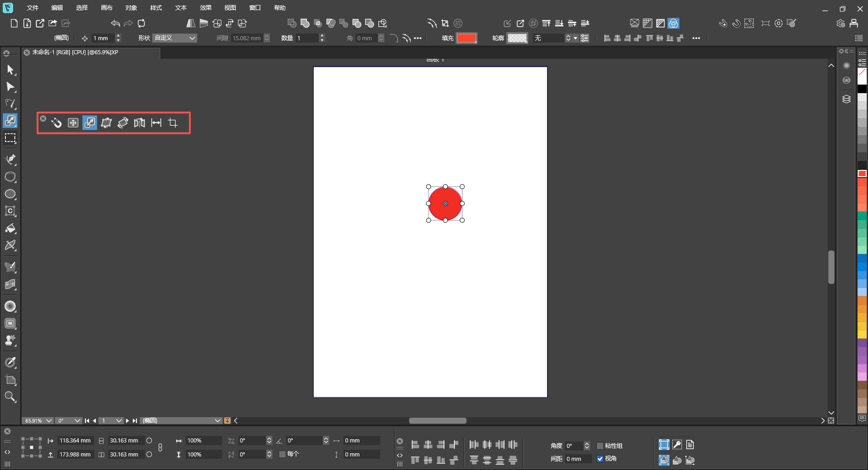Click the X position 118.364 mm field
Image resolution: width=868 pixels, height=470 pixels.
[x=75, y=441]
